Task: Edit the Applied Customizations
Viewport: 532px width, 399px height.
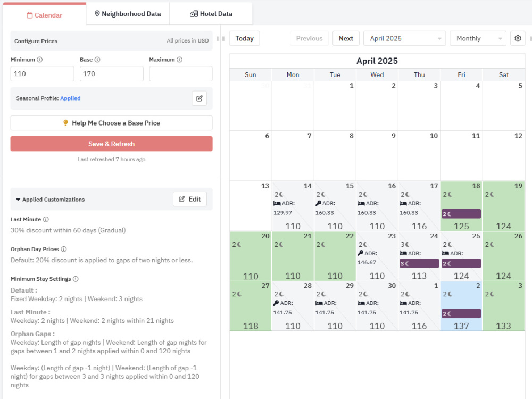Action: click(190, 199)
